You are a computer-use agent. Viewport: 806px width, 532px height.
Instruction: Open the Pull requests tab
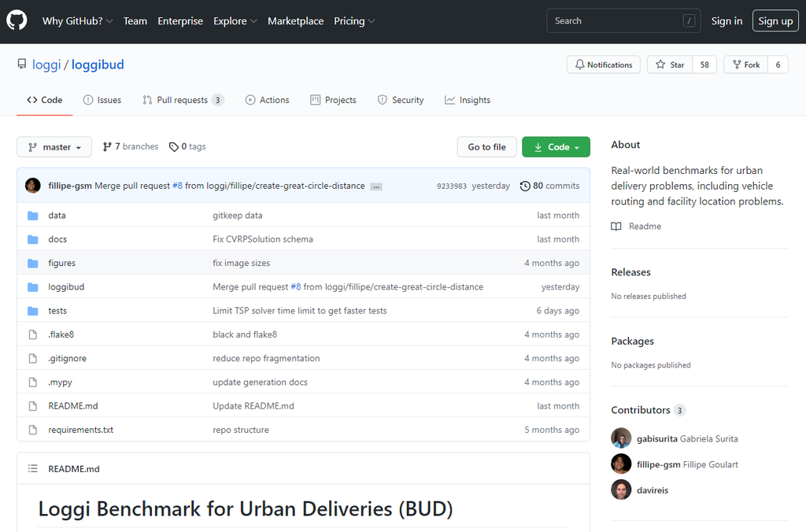(183, 100)
